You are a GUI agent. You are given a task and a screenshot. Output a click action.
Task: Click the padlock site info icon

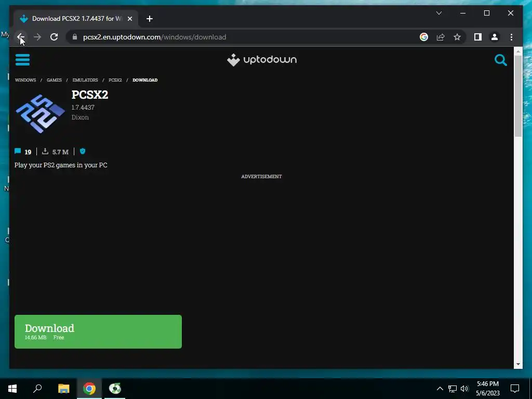(x=75, y=37)
